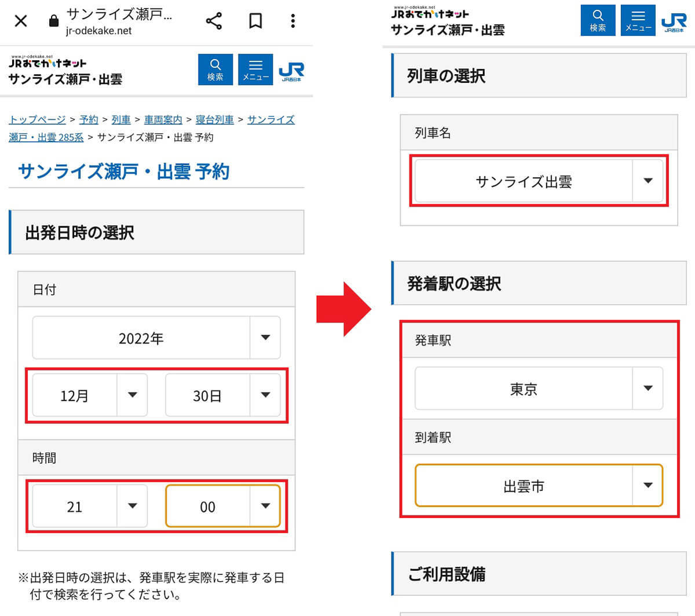Open the 東京 departure station dropdown
This screenshot has height=616, width=695.
click(539, 388)
